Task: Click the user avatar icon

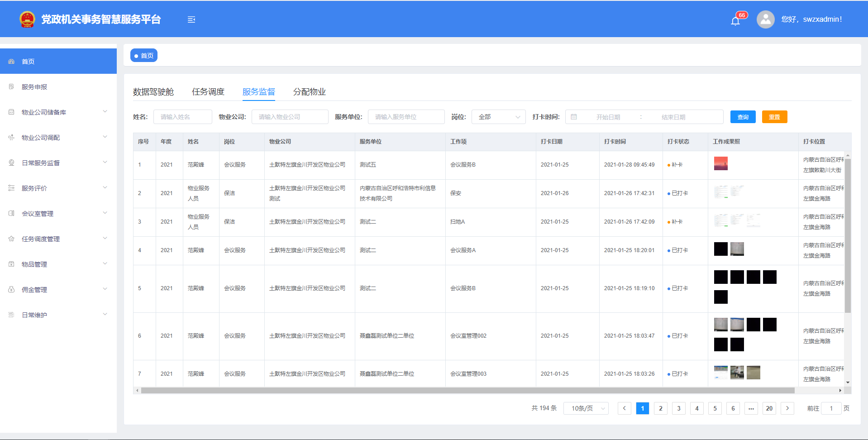Action: pos(765,19)
